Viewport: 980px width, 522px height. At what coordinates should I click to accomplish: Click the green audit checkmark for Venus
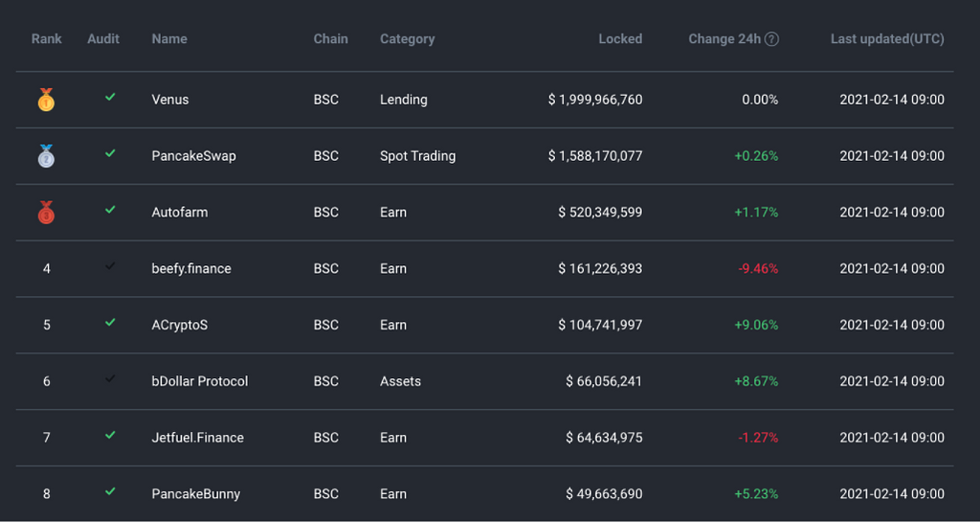pos(110,98)
